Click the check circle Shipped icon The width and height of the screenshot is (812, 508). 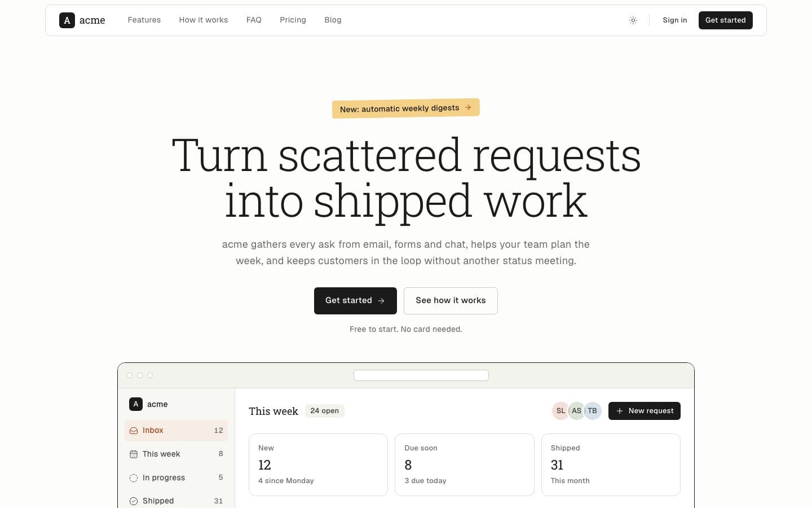point(134,501)
